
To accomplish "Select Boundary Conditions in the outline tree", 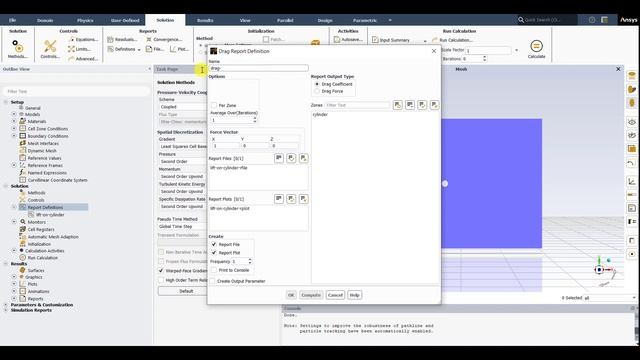I will (x=48, y=136).
